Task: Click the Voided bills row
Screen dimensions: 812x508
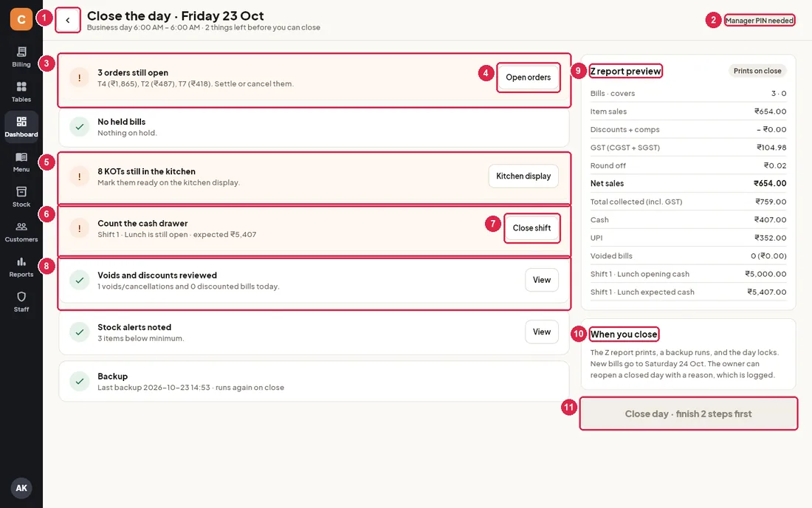Action: 688,255
